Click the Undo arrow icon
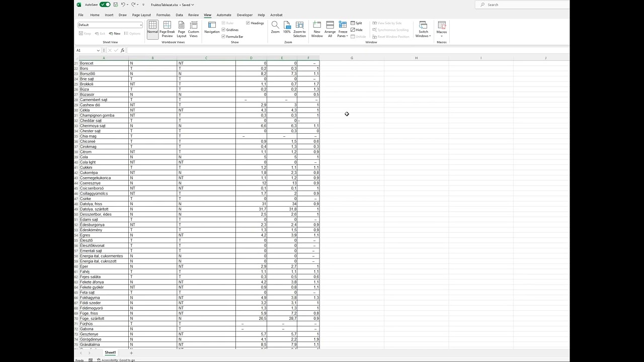This screenshot has width=644, height=362. [123, 5]
